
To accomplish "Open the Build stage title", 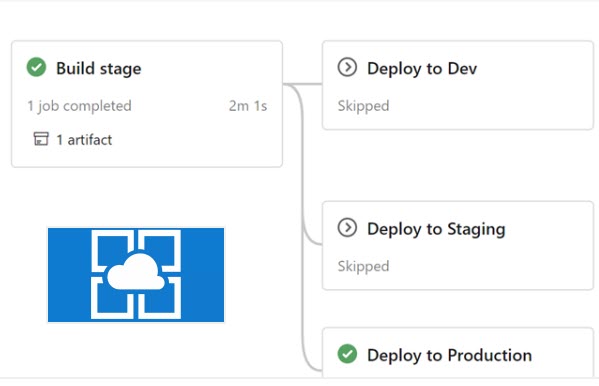I will point(99,68).
